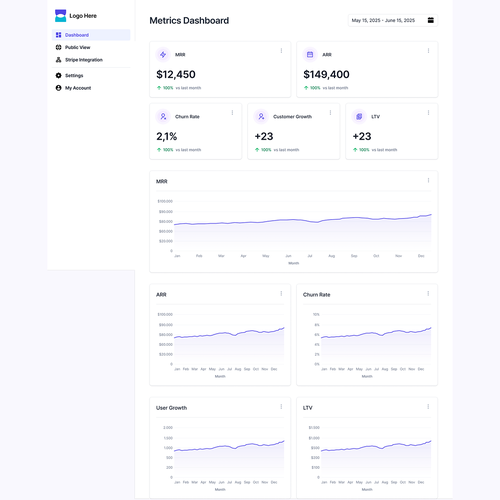This screenshot has width=500, height=500.
Task: Click the green up arrow on LTV card
Action: (355, 150)
